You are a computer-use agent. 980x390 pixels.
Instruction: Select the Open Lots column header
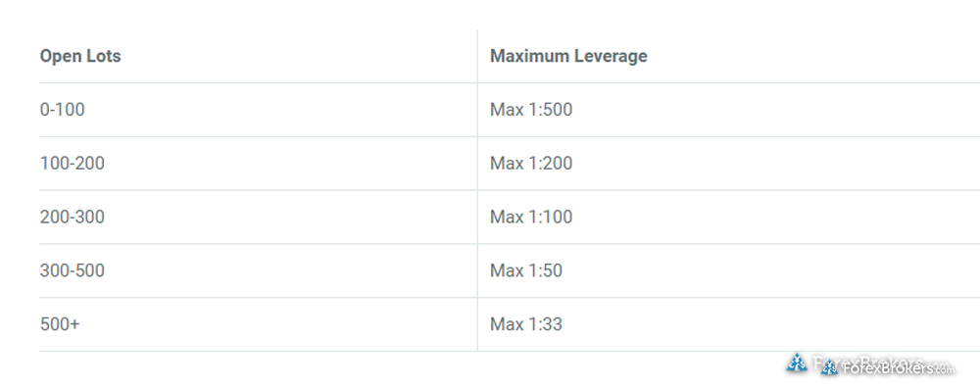pyautogui.click(x=80, y=56)
